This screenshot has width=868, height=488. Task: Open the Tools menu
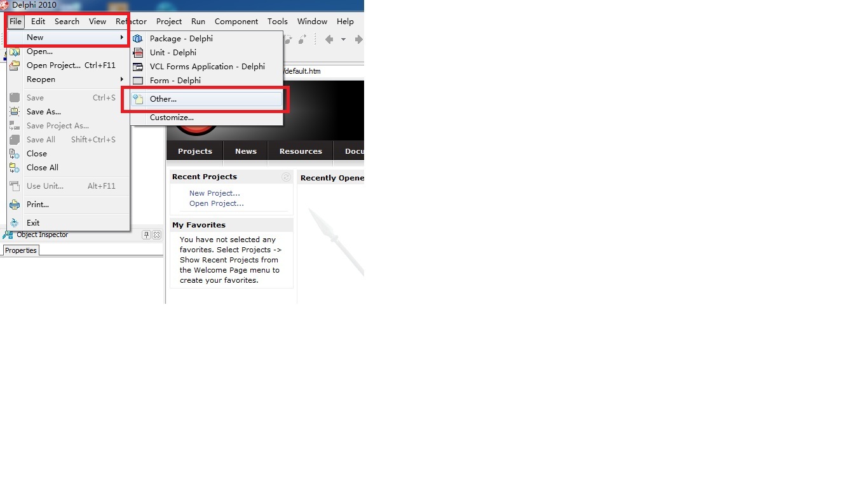pos(278,21)
